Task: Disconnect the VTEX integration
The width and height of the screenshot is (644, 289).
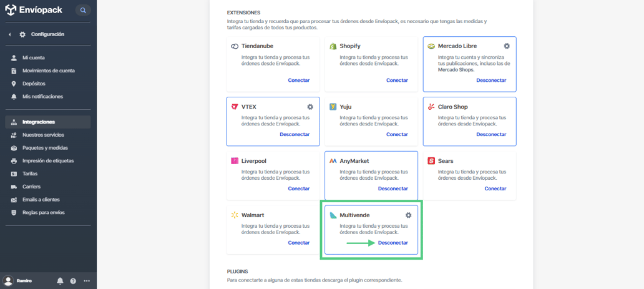Action: [295, 134]
